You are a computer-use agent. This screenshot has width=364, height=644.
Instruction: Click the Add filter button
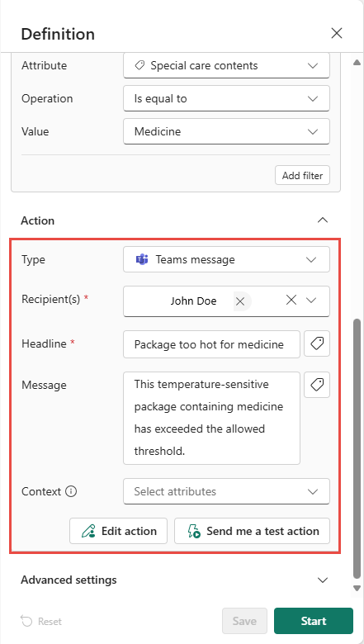pyautogui.click(x=302, y=176)
